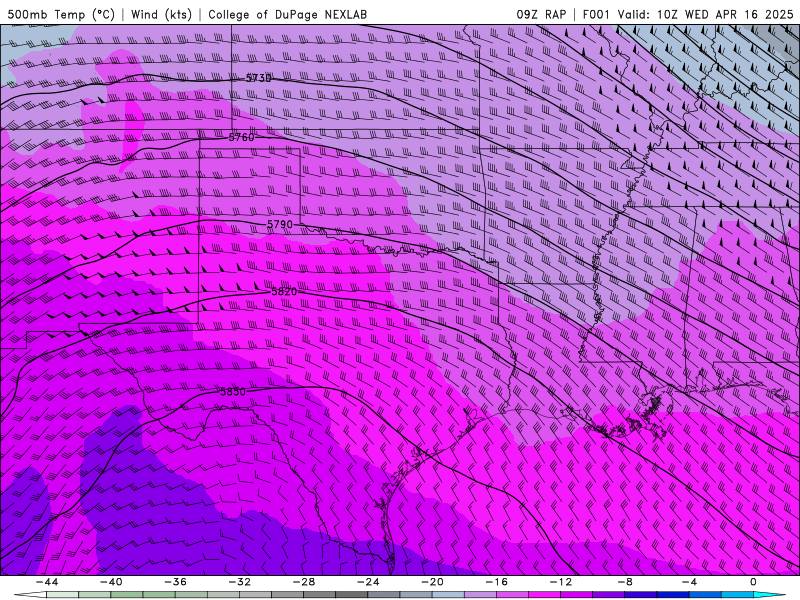Click the 5820 height contour label
Viewport: 800px width, 600px height.
284,291
